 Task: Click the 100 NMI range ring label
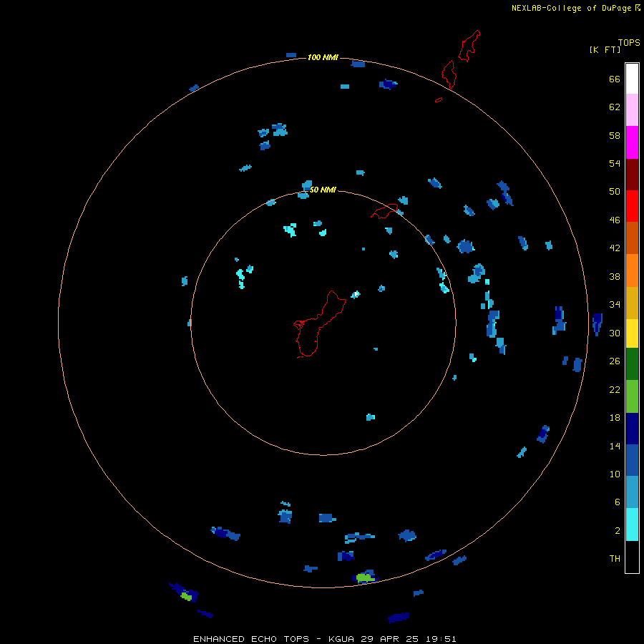pyautogui.click(x=323, y=57)
